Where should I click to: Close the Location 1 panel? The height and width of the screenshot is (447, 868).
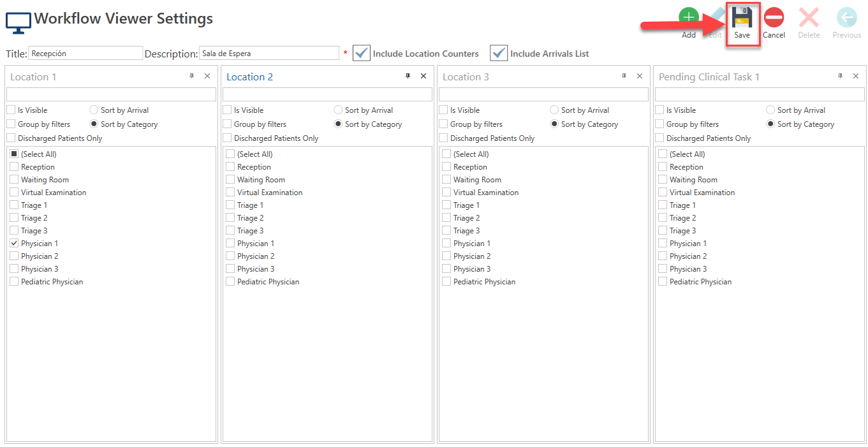[207, 76]
